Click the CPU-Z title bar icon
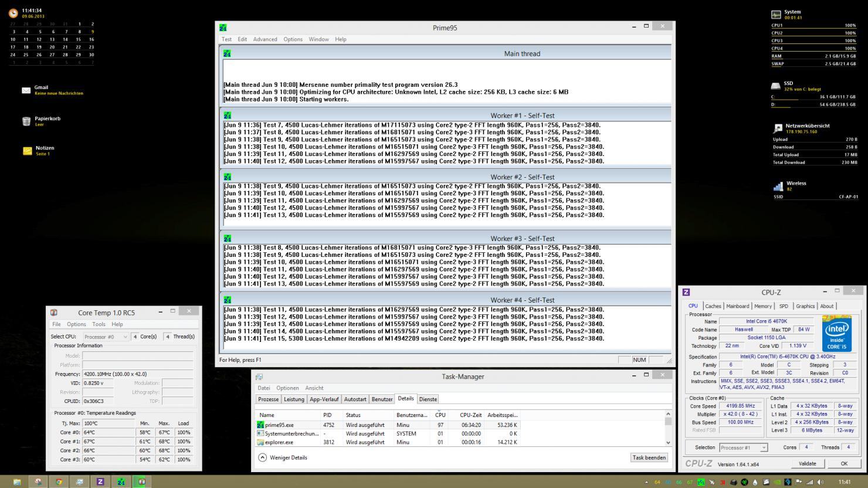This screenshot has width=868, height=488. (686, 292)
